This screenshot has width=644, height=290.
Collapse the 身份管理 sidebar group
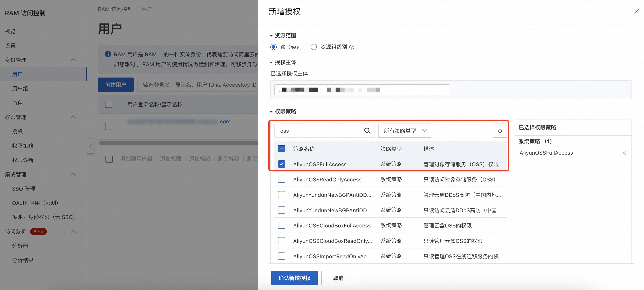coord(73,60)
